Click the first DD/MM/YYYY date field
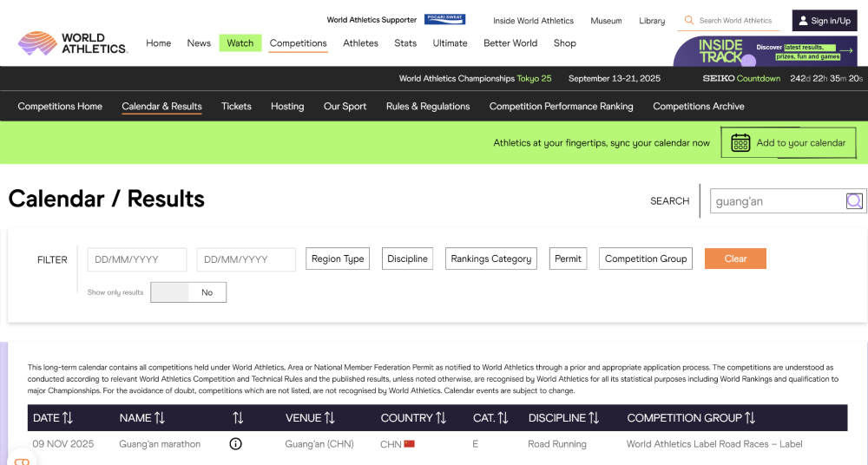 tap(137, 259)
